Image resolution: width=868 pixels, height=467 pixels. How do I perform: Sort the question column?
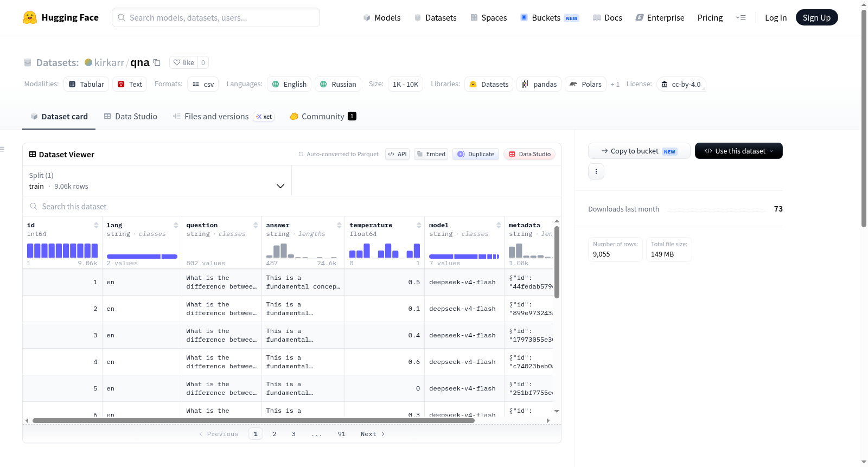pos(256,225)
